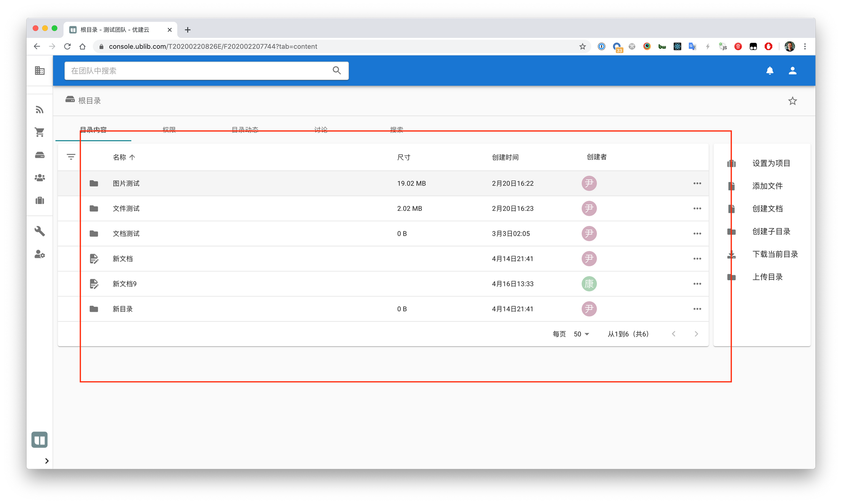Click the user settings sidebar icon
Screen dimensions: 842x504
click(40, 254)
